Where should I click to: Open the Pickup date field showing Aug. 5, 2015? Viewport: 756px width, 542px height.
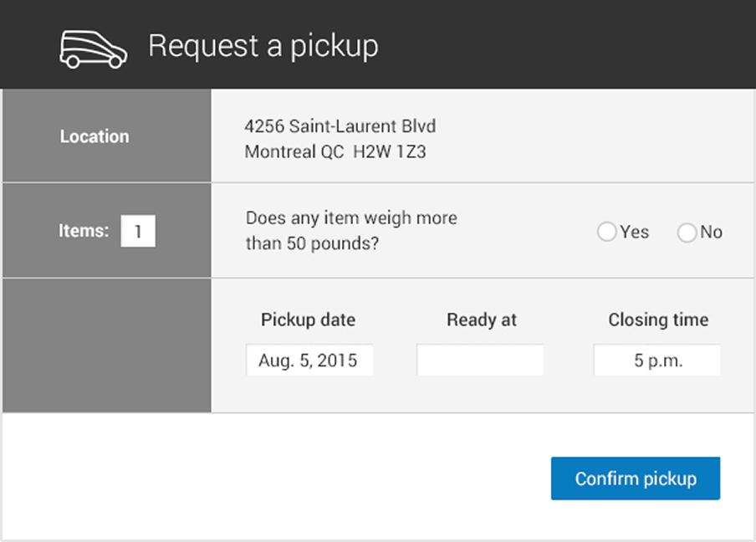tap(309, 360)
